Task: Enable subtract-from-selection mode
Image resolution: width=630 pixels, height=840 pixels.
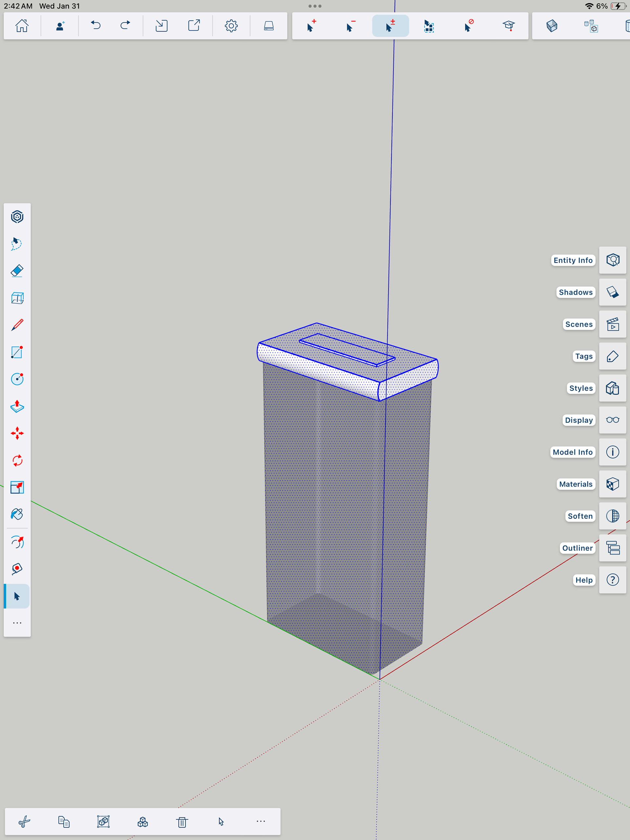Action: click(x=351, y=26)
